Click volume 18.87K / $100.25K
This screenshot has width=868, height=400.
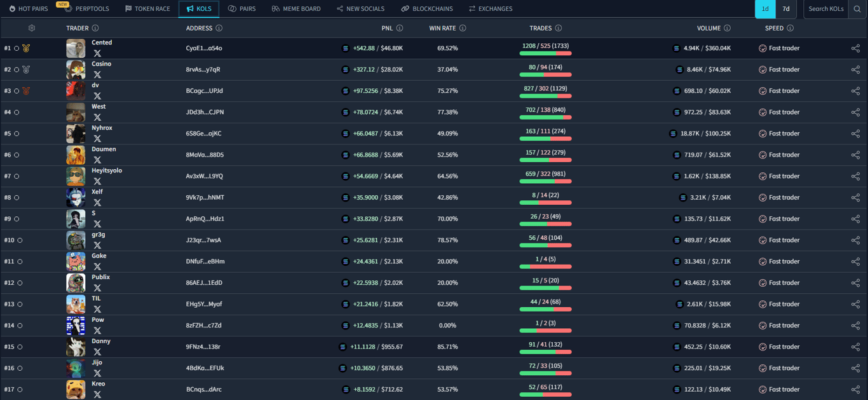click(705, 134)
